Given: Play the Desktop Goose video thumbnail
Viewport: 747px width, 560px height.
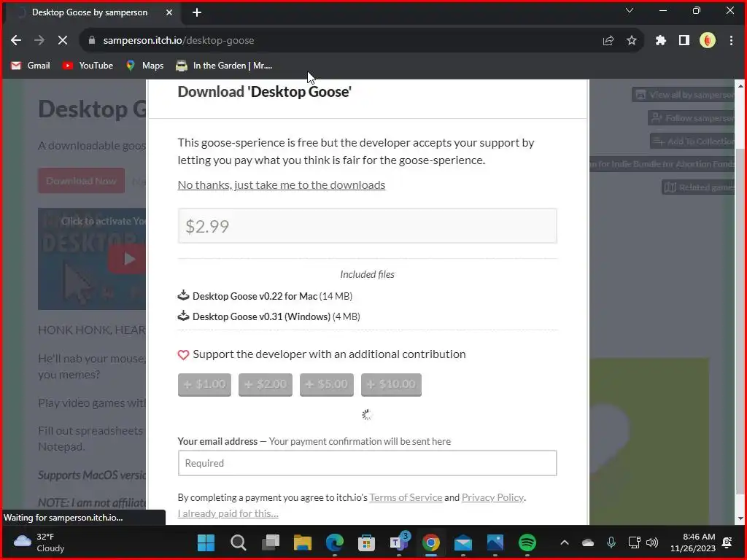Looking at the screenshot, I should [x=127, y=259].
